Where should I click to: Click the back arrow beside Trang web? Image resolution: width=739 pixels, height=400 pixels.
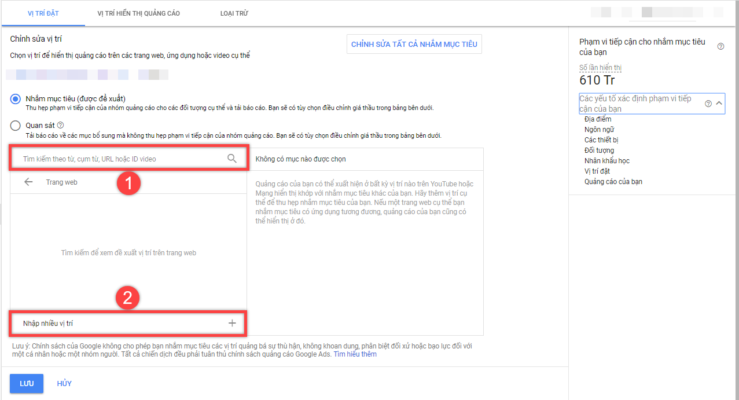(x=28, y=183)
